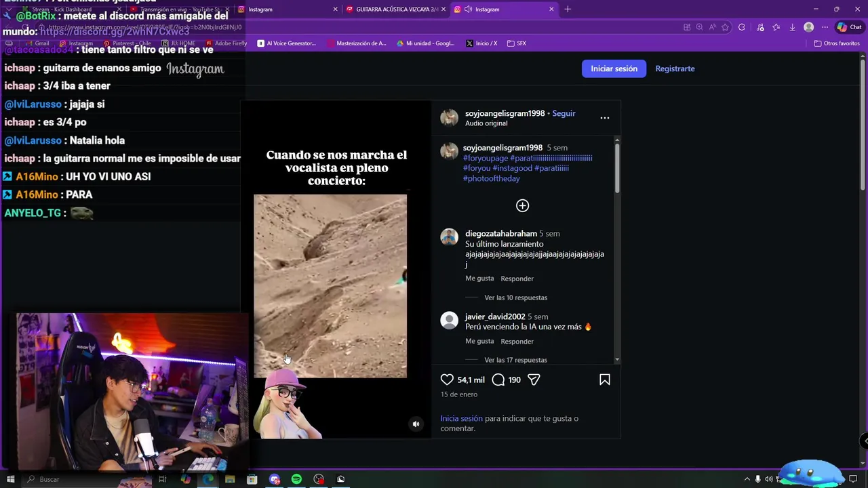Open the #instagood hashtag
Image resolution: width=868 pixels, height=488 pixels.
pyautogui.click(x=513, y=168)
